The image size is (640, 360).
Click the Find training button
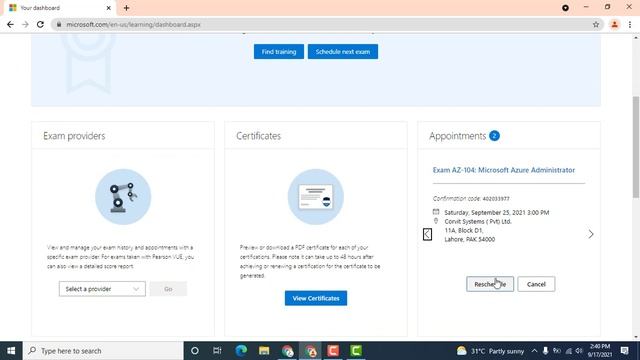(x=279, y=52)
